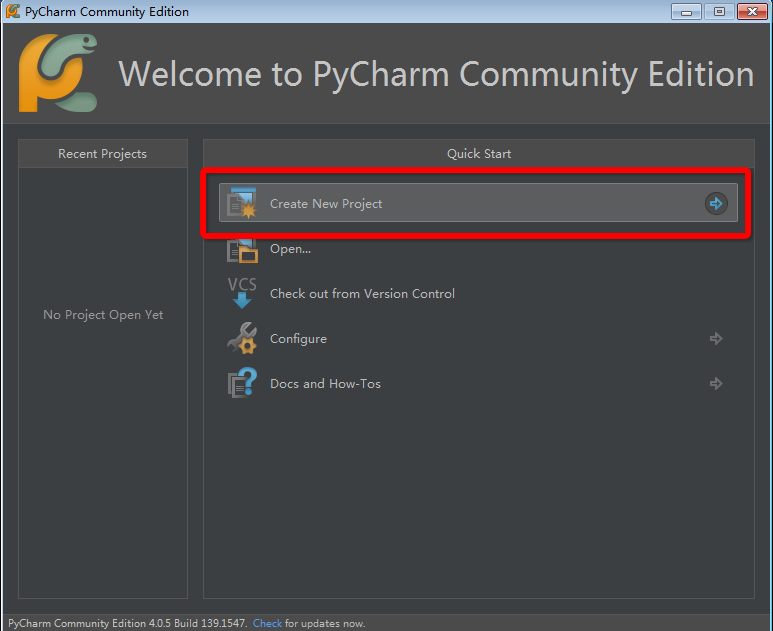Click the Open folder icon

pos(242,250)
